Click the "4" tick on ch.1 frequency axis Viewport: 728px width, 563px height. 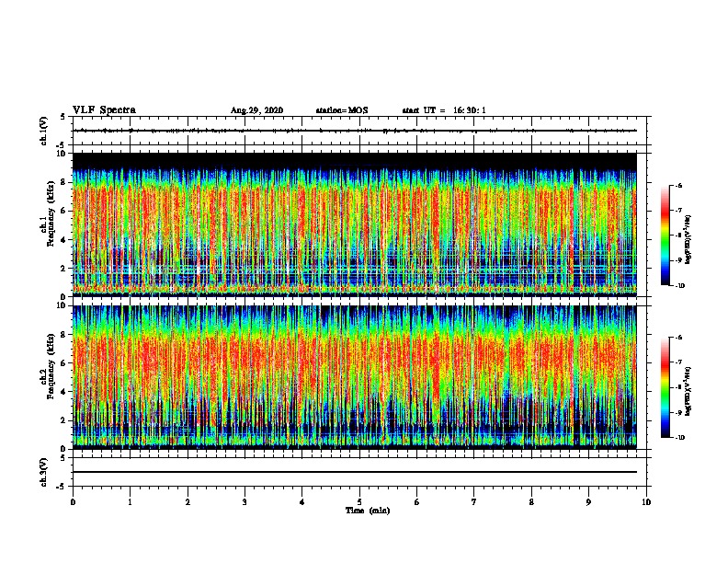[63, 240]
